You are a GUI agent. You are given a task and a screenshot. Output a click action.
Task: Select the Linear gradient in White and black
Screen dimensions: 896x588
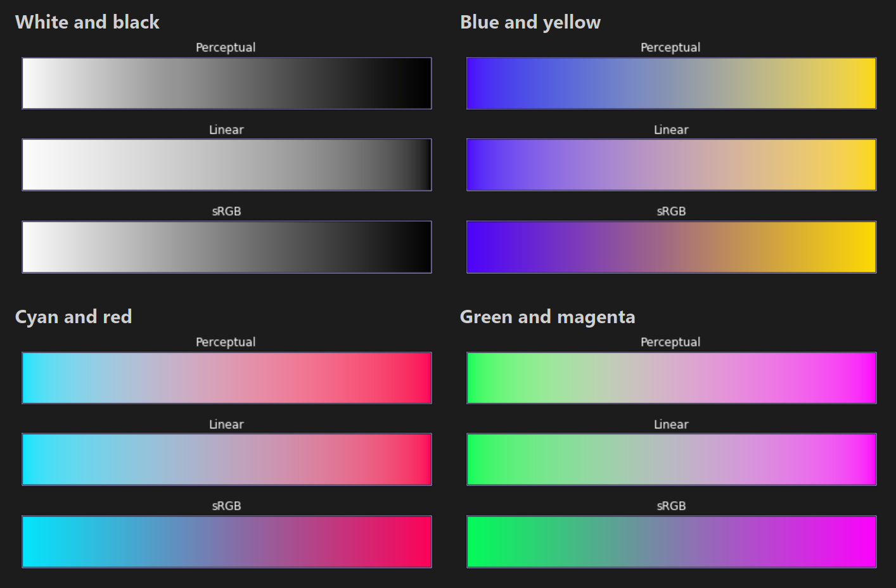tap(226, 164)
